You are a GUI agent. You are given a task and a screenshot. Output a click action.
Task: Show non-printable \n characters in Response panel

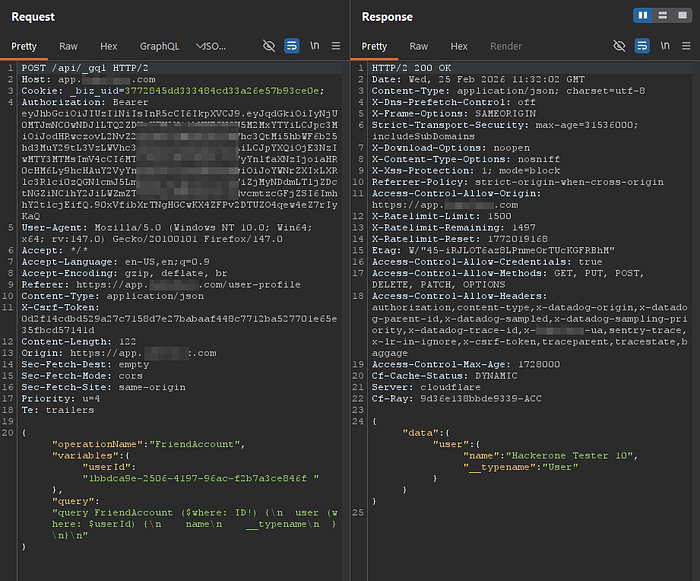click(x=665, y=46)
